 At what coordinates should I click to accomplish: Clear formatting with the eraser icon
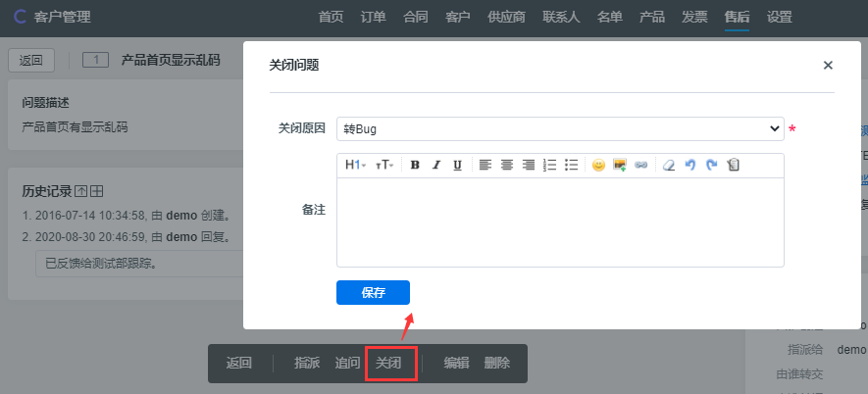(669, 165)
